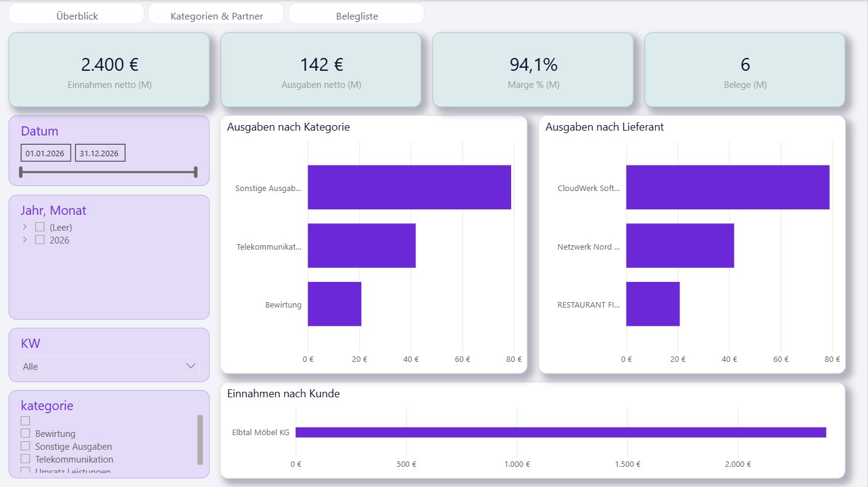The width and height of the screenshot is (868, 487).
Task: Select the CloudWerk Soft... supplier bar
Action: point(728,187)
